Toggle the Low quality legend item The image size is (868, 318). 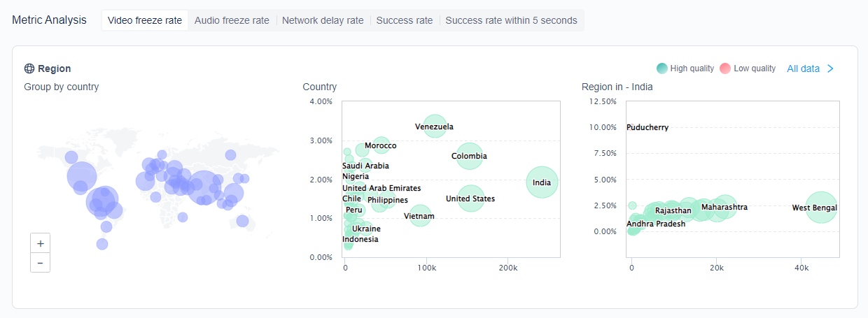tap(748, 68)
